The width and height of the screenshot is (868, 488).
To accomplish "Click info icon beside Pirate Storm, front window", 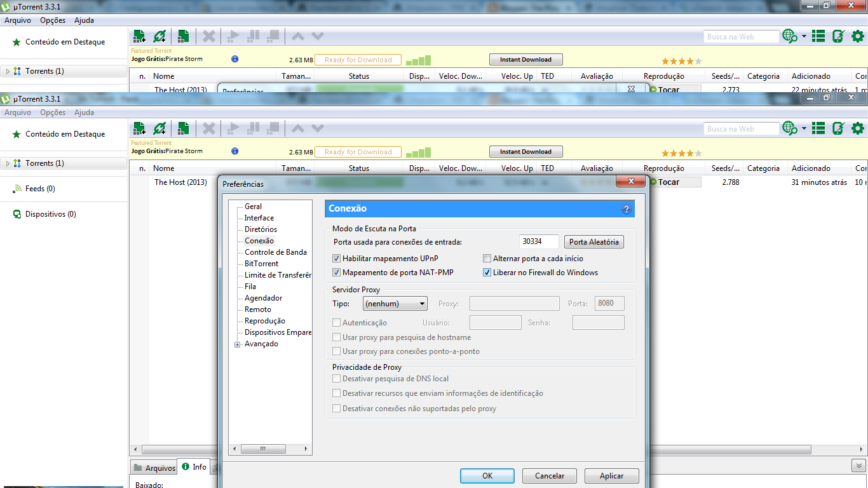I will 235,151.
